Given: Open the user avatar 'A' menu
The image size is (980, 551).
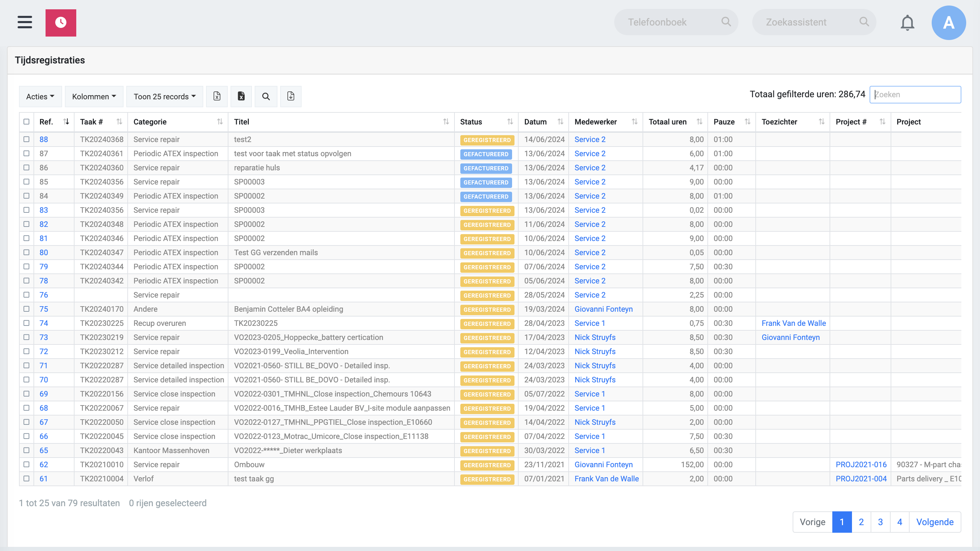Looking at the screenshot, I should point(948,23).
